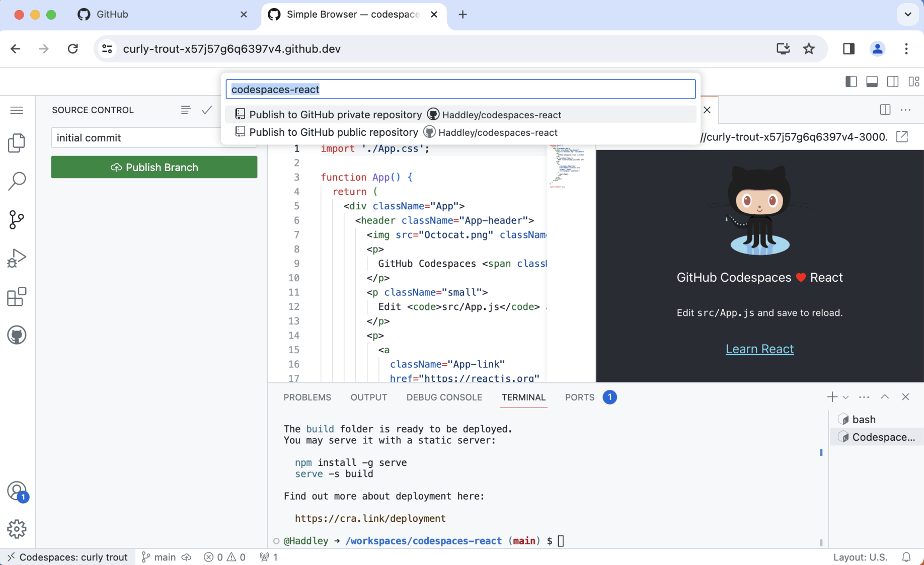Maximize the panel with the chevron up
The image size is (924, 565).
(885, 397)
